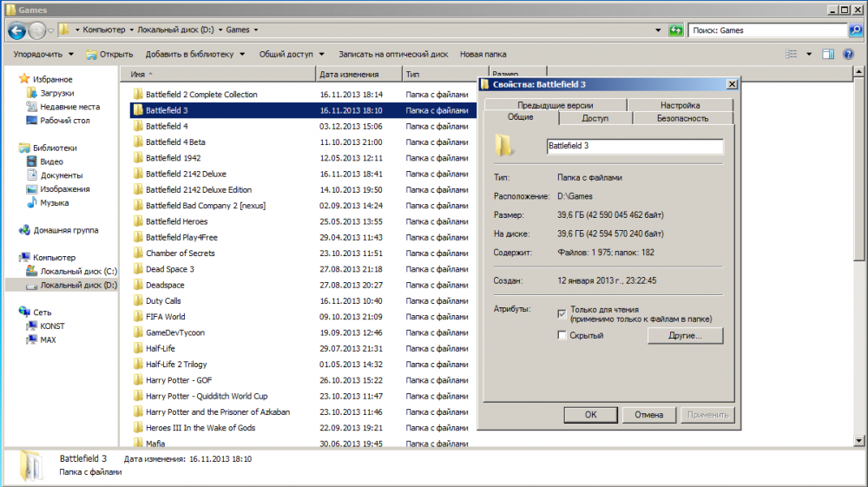Click Записать на оптический диск
Image resolution: width=868 pixels, height=487 pixels.
pos(393,54)
